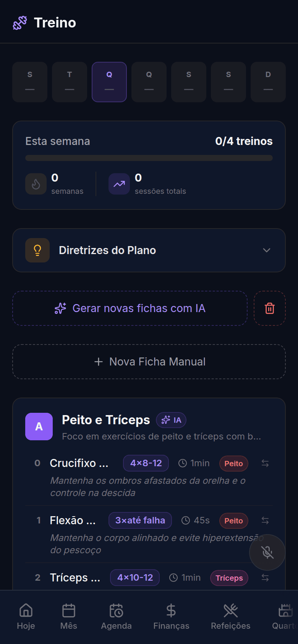Go to the Refeições tab
Viewport: 298px width, 644px height.
(231, 617)
